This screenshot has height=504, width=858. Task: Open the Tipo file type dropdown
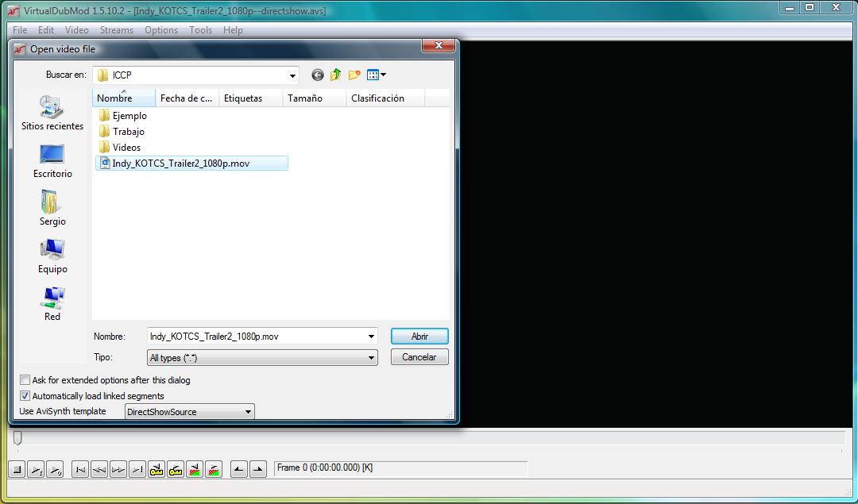tap(372, 358)
